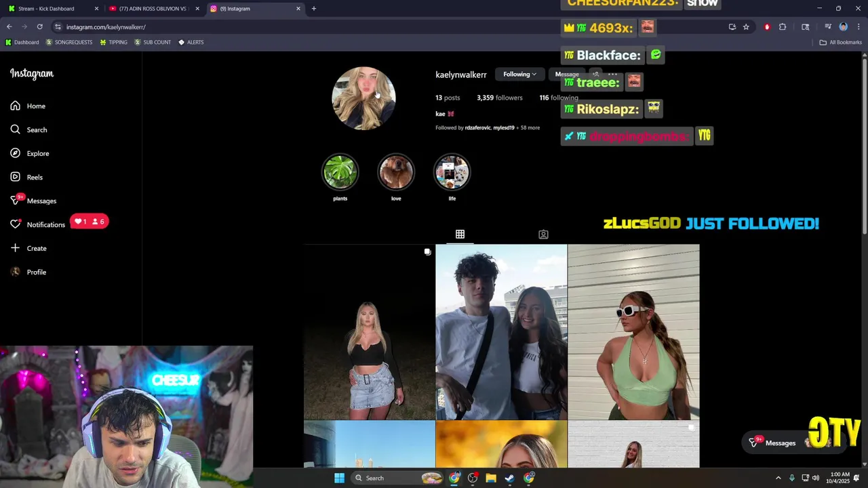Click browser back arrow
Screen dimensions: 868x488
coord(9,27)
